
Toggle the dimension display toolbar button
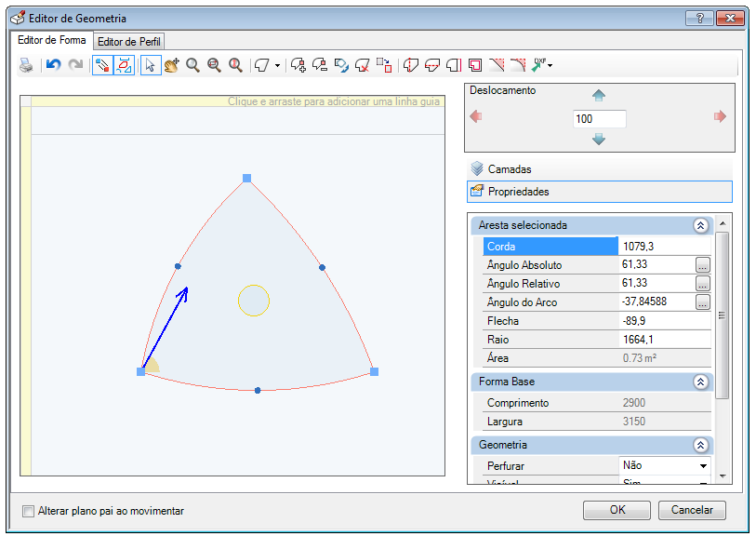(124, 65)
